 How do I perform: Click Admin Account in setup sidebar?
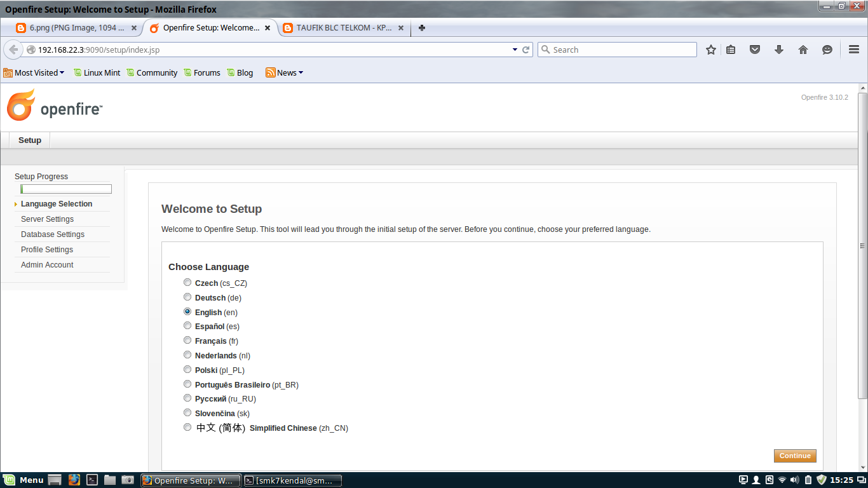47,265
